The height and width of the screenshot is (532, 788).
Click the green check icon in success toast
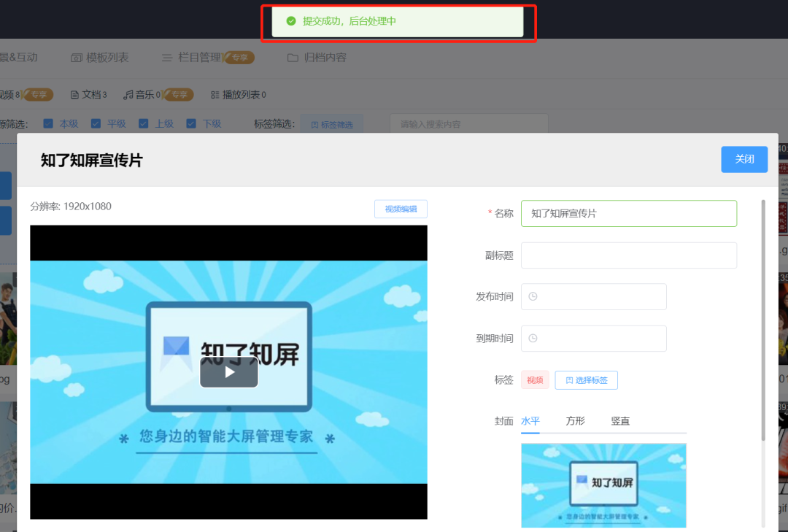pos(291,21)
